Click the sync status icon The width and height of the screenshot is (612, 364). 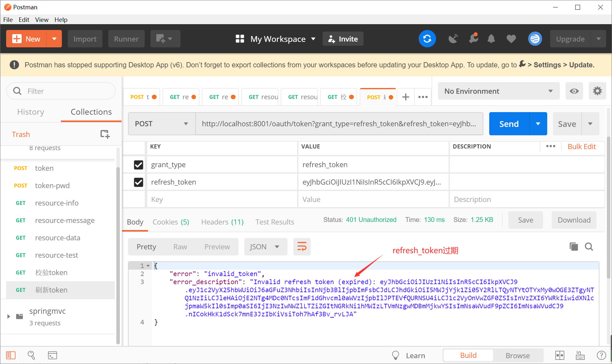click(427, 39)
